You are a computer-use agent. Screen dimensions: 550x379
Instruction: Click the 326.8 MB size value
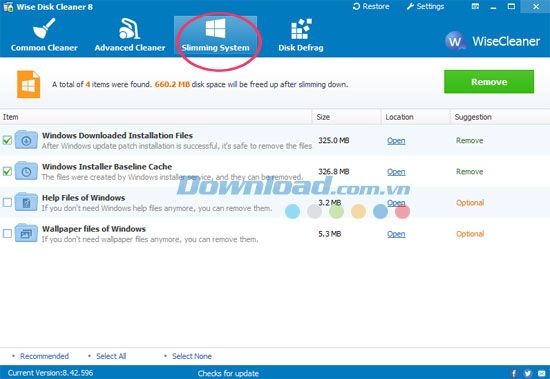coord(334,172)
